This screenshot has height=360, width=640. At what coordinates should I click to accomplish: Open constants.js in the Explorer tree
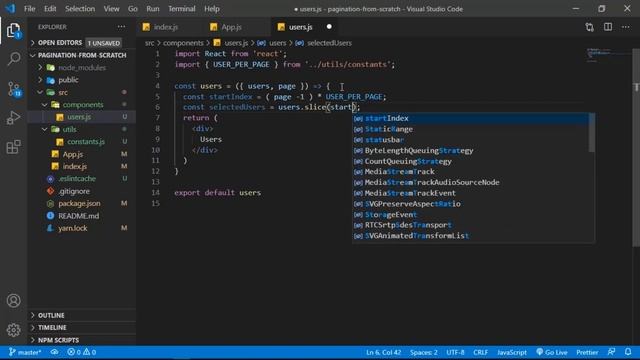tap(86, 142)
